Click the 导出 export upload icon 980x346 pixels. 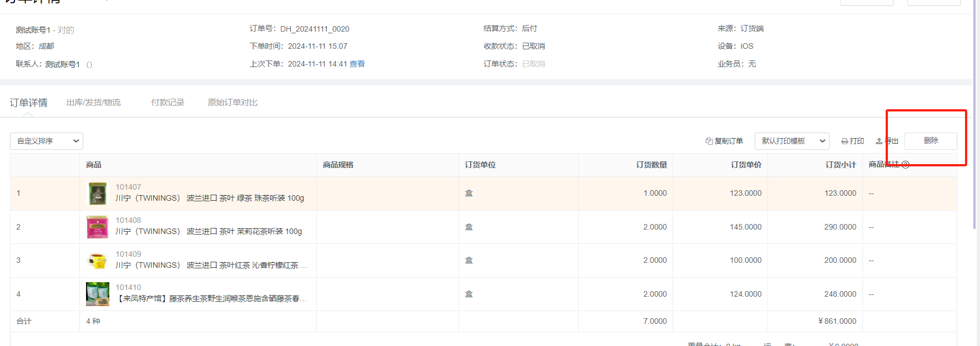point(879,141)
